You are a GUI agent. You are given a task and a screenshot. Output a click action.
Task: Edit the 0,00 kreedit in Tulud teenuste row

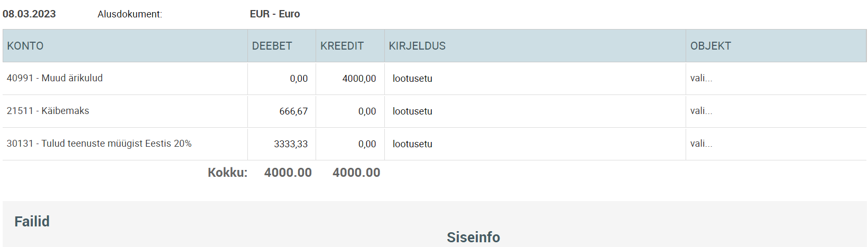(350, 144)
